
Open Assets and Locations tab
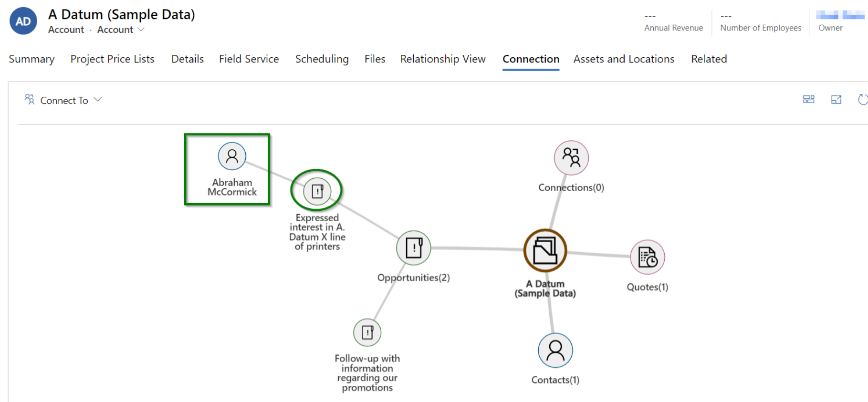[624, 59]
